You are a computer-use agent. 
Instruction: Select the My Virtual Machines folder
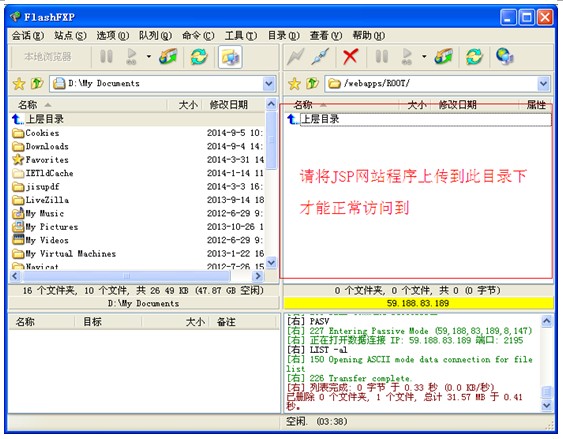click(x=137, y=253)
